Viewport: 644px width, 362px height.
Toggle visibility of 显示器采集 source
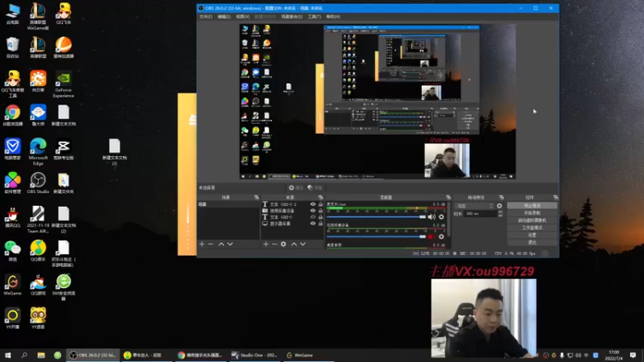[313, 224]
